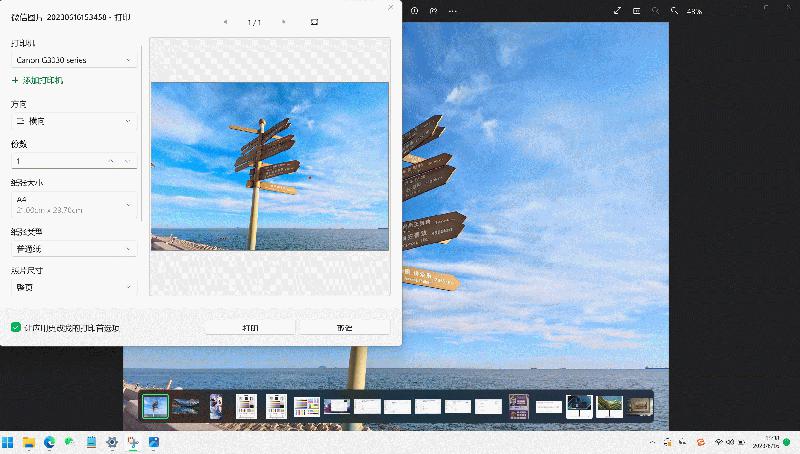800x454 pixels.
Task: Click the fit-to-page icon beside page counter
Action: click(x=315, y=21)
